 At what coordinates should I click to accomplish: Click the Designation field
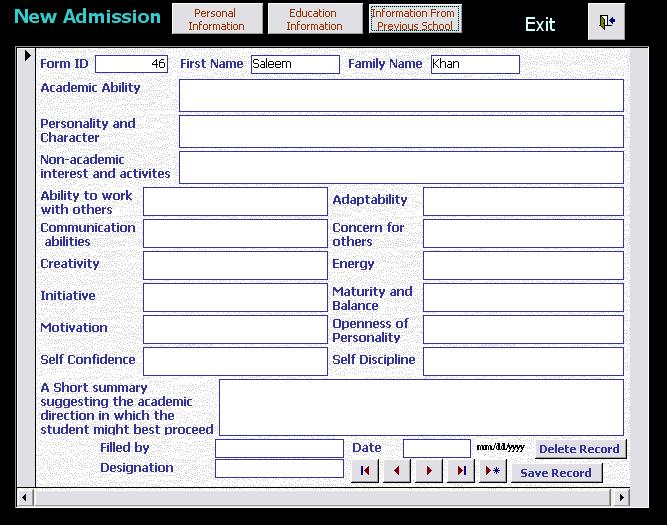pos(279,468)
